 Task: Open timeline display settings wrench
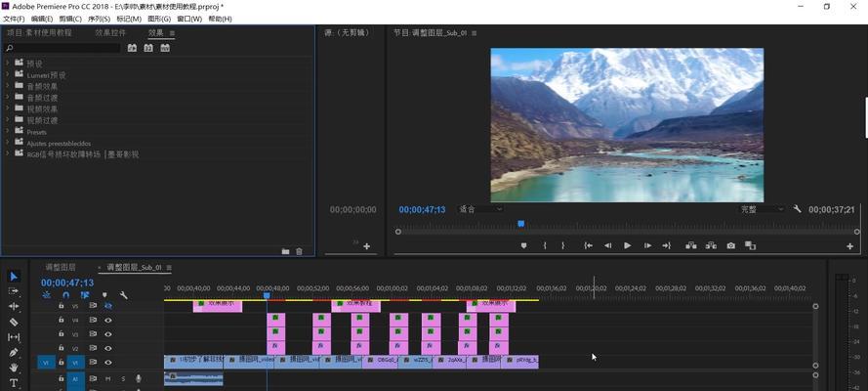click(x=123, y=295)
